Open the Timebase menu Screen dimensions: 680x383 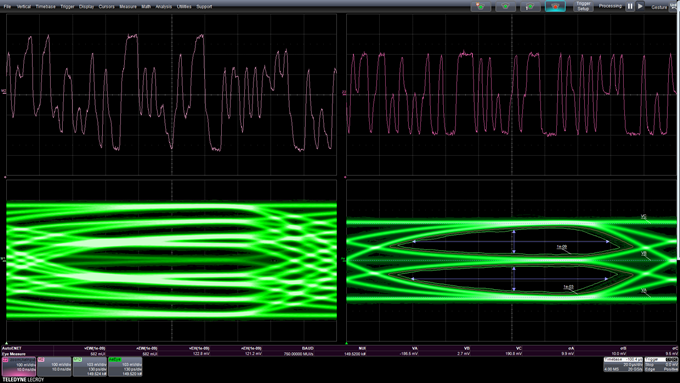click(x=46, y=7)
